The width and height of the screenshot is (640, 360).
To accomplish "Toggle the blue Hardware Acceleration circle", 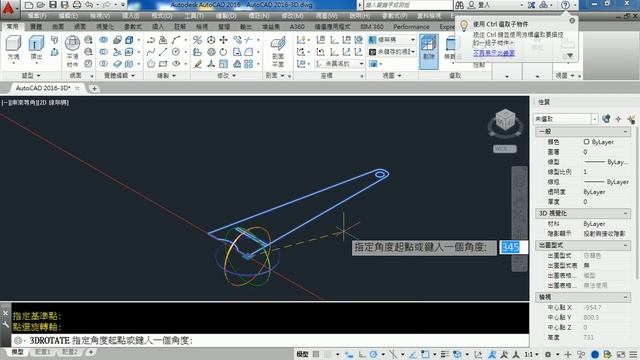I will (x=595, y=354).
